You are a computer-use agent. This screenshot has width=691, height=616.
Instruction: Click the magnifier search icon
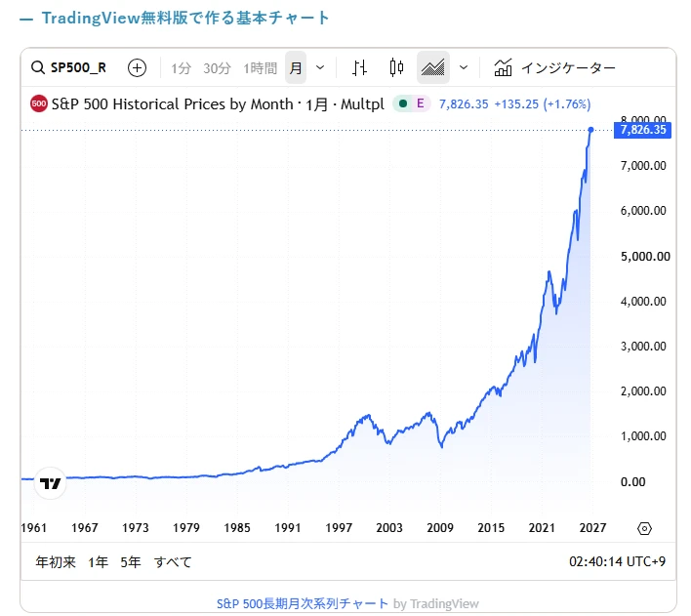[38, 68]
